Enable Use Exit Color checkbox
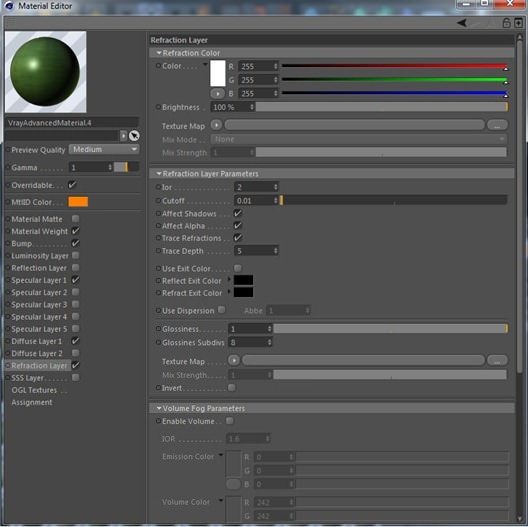The width and height of the screenshot is (528, 527). tap(237, 268)
